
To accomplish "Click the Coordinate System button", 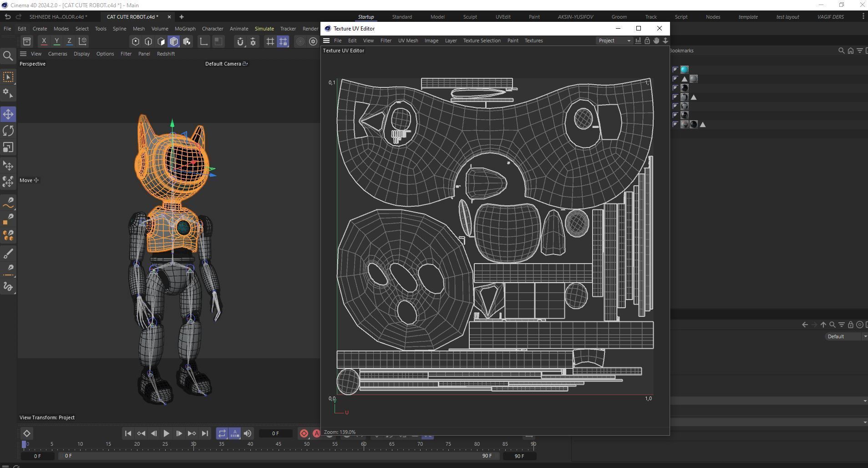I will [x=82, y=41].
